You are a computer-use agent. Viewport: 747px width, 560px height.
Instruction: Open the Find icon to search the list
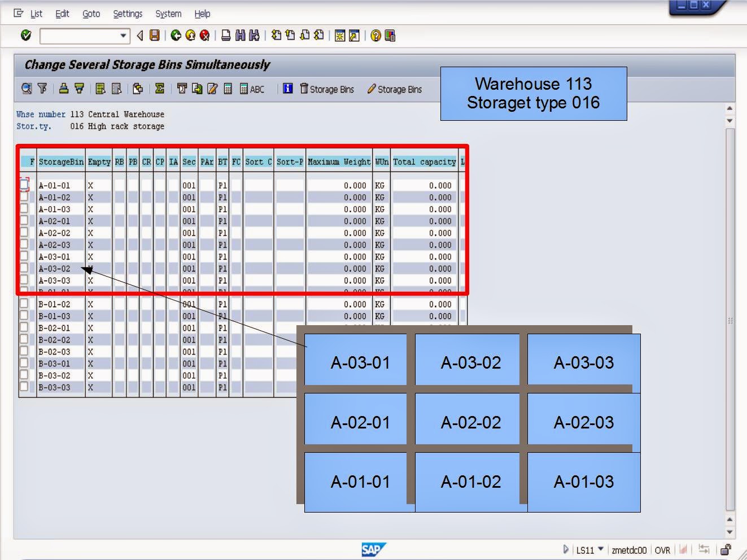25,89
